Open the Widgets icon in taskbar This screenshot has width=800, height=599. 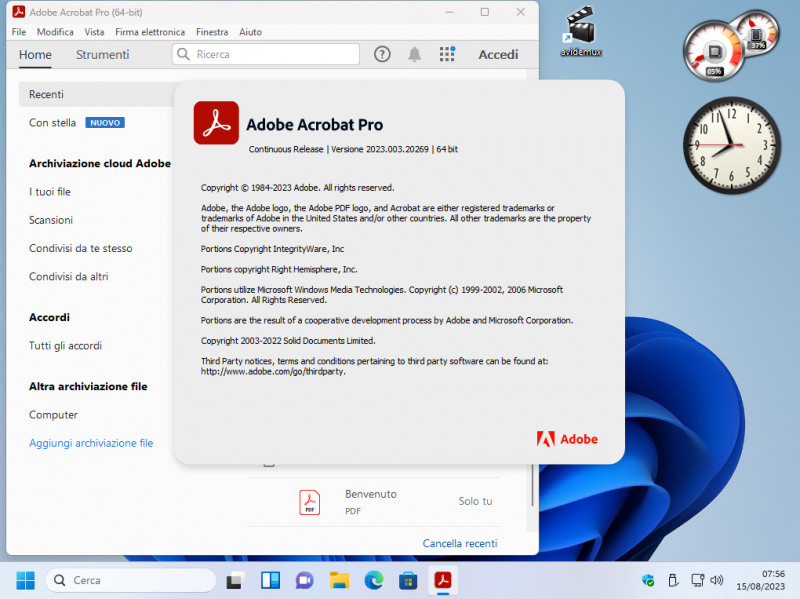(x=270, y=580)
